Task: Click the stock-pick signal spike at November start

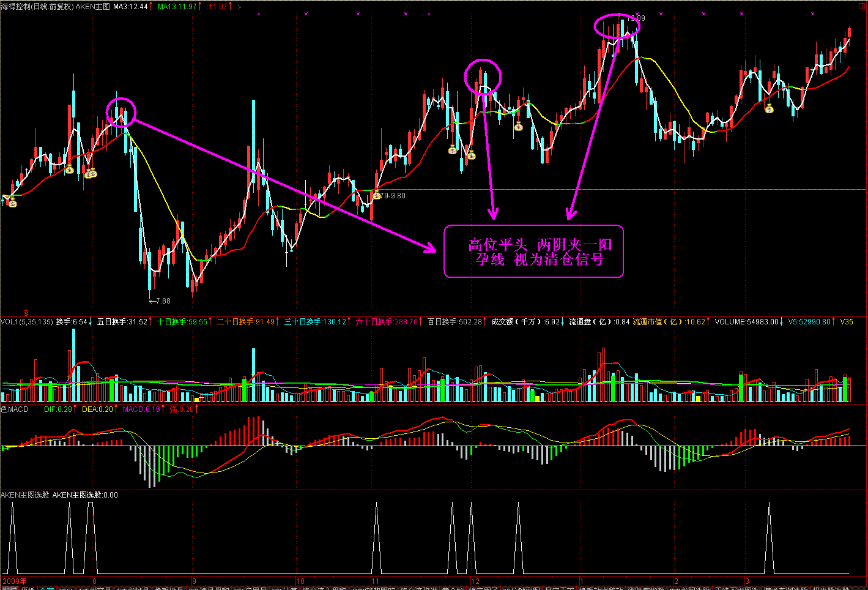Action: [x=376, y=537]
